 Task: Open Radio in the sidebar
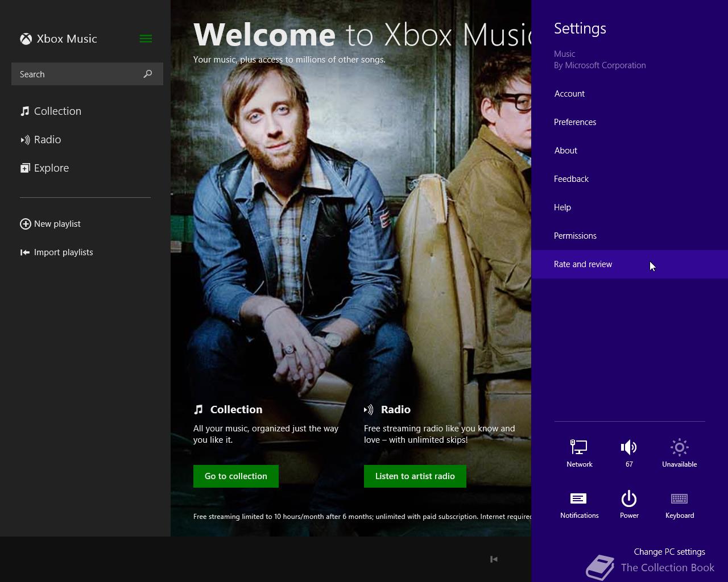(47, 139)
